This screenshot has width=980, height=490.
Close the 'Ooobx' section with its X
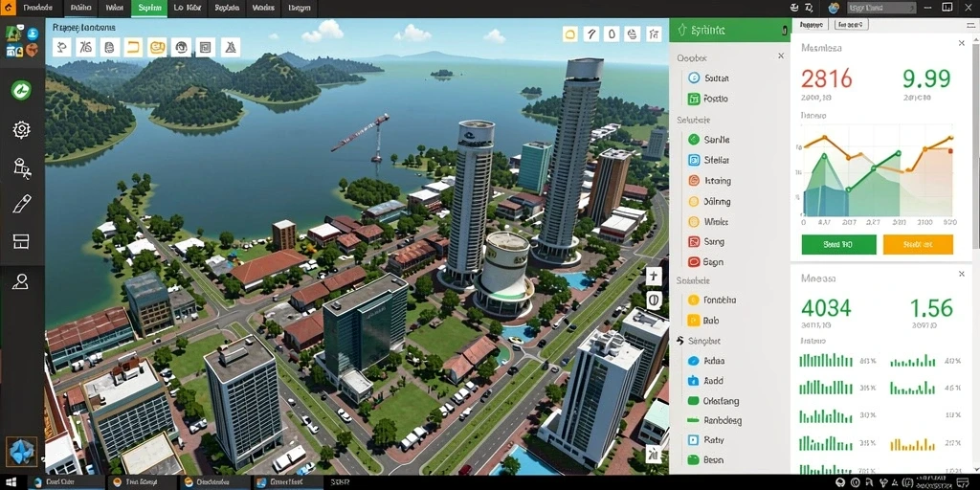click(781, 56)
